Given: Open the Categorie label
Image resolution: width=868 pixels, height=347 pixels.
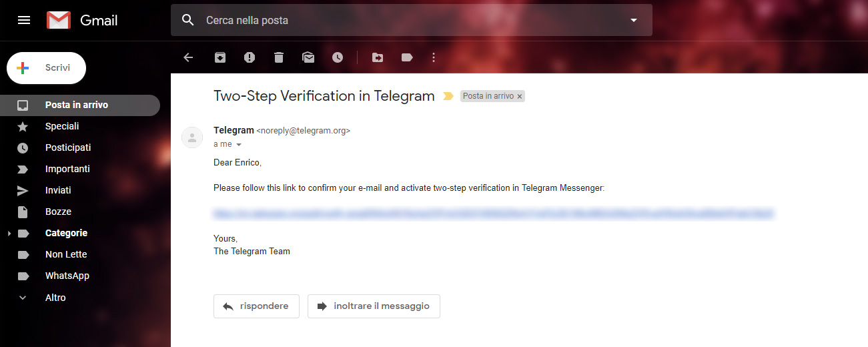Looking at the screenshot, I should click(x=66, y=233).
